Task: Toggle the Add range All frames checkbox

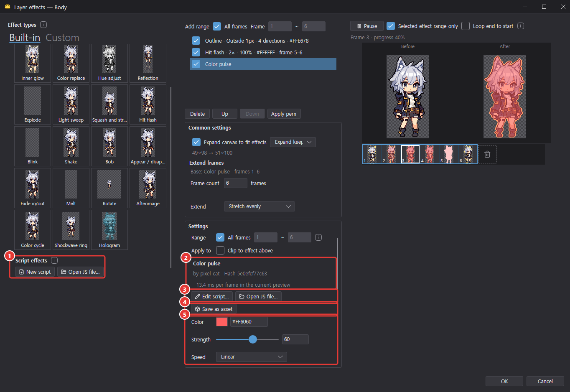Action: 217,26
